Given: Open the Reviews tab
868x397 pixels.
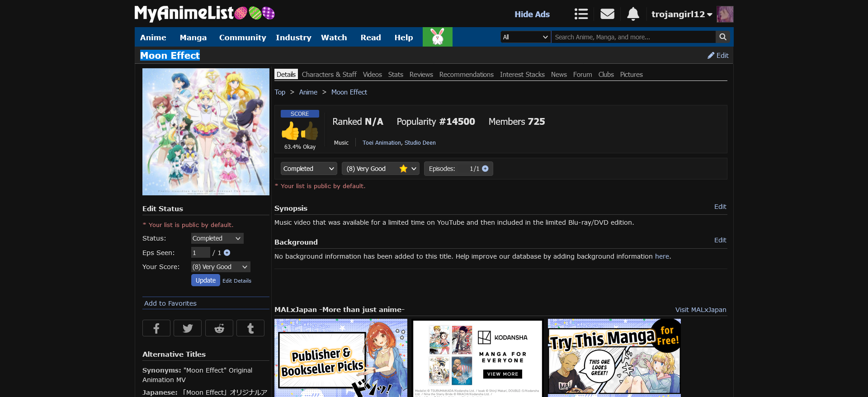Looking at the screenshot, I should pyautogui.click(x=421, y=75).
